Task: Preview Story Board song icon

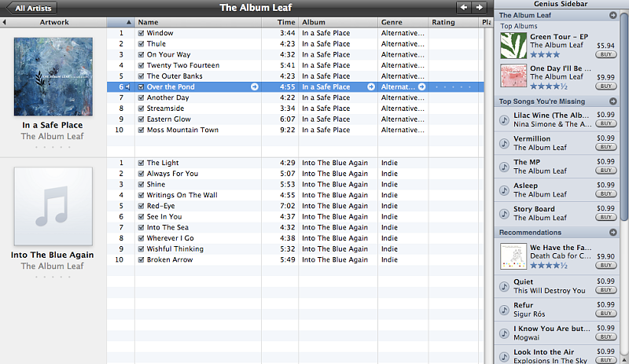Action: click(504, 214)
